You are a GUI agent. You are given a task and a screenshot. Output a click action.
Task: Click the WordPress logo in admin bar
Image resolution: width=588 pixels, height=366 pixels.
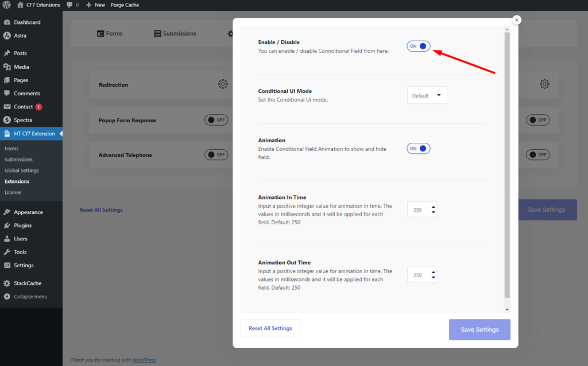click(x=7, y=5)
